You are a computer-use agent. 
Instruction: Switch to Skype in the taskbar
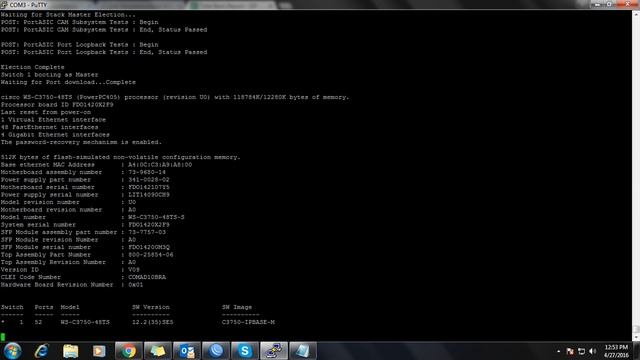(x=245, y=351)
